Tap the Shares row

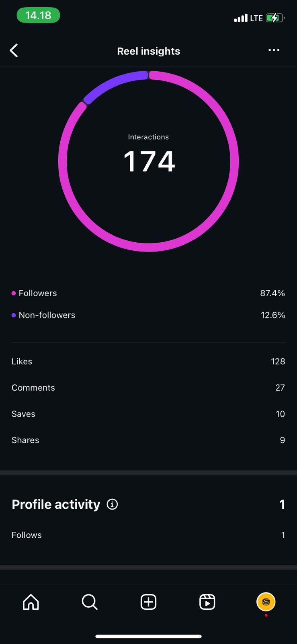148,440
